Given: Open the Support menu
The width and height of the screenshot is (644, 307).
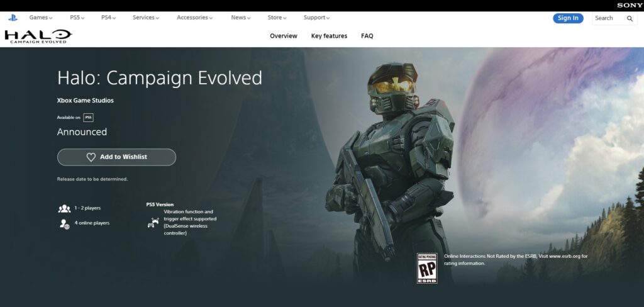Looking at the screenshot, I should coord(316,18).
